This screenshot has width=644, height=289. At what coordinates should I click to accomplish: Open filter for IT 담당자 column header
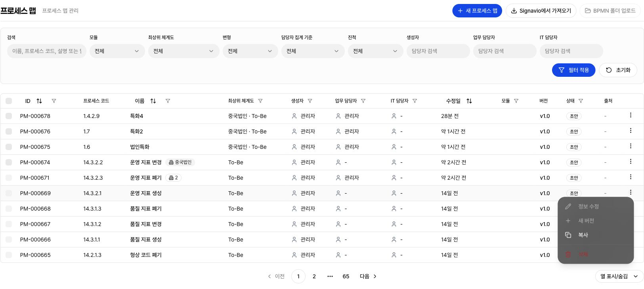pyautogui.click(x=415, y=101)
